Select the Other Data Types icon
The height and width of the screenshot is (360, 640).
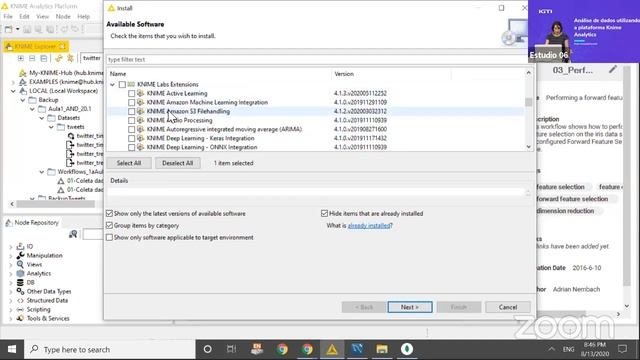click(20, 291)
